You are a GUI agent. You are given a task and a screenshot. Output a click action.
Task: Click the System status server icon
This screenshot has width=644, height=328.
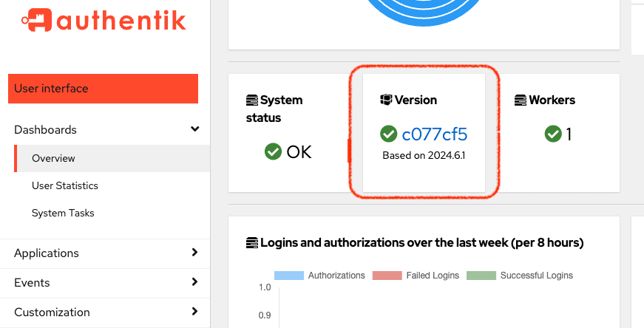click(252, 100)
